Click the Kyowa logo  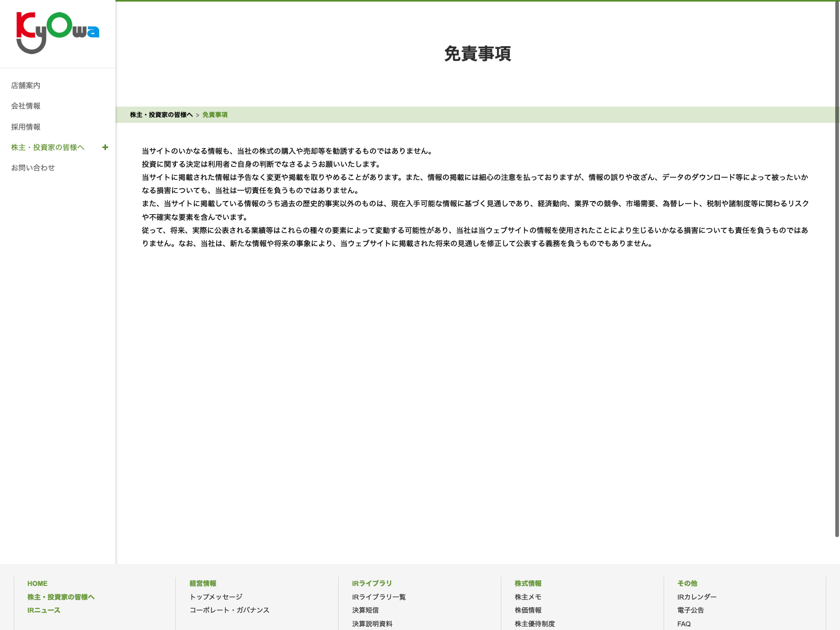click(x=58, y=33)
